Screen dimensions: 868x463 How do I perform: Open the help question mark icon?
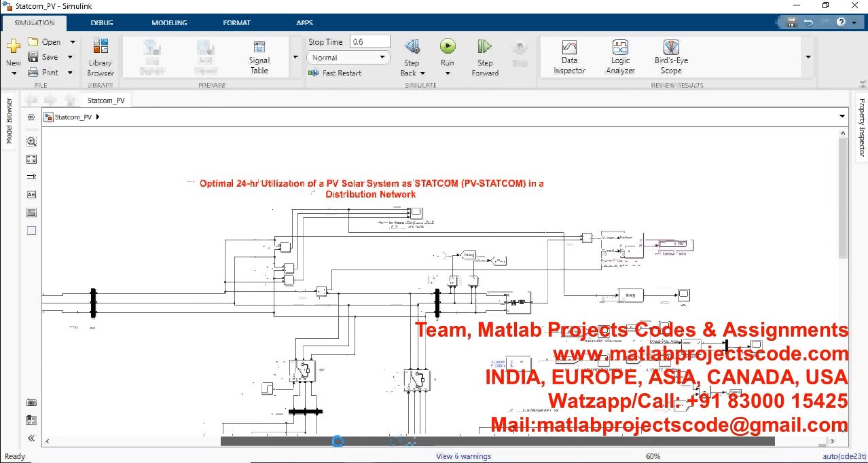842,22
